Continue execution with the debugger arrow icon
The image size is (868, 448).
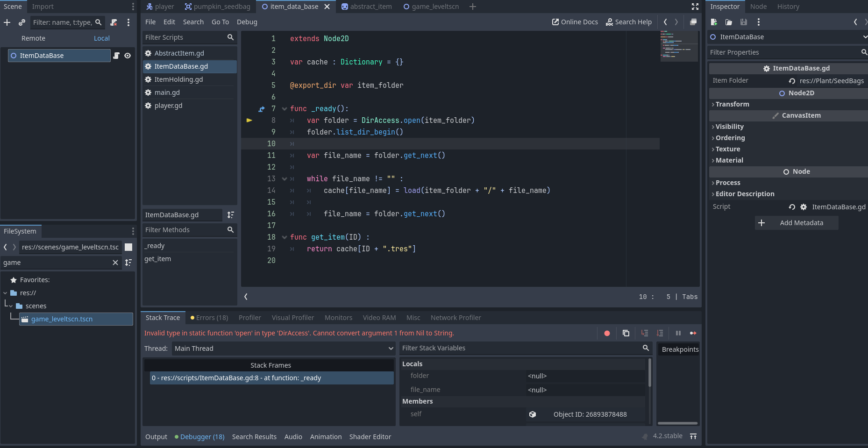click(693, 333)
